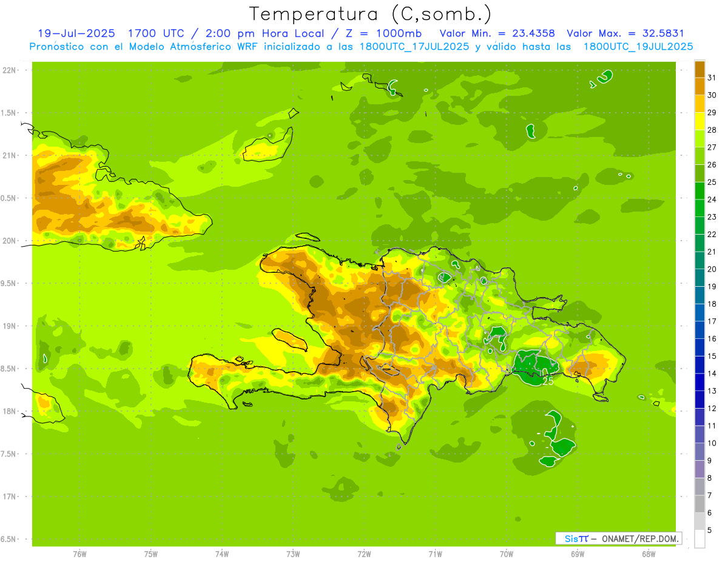Image resolution: width=728 pixels, height=562 pixels.
Task: Click the yellow legend swatch between 28 and 29
Action: pos(699,121)
